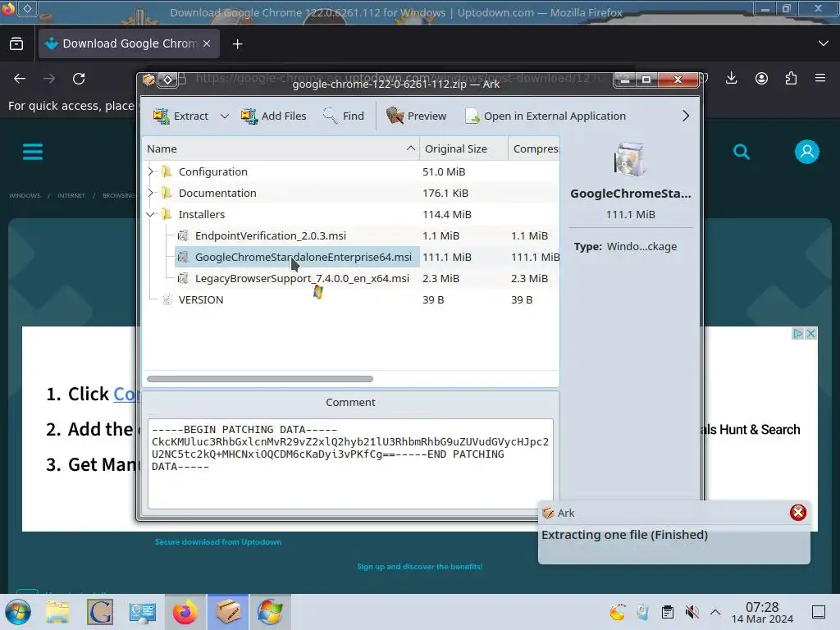840x630 pixels.
Task: Click the Ark notification package icon
Action: (x=548, y=513)
